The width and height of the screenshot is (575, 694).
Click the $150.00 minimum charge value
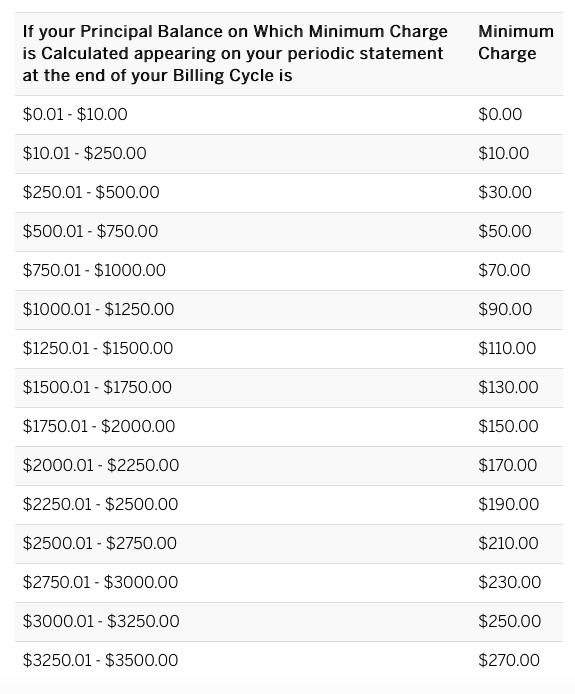pyautogui.click(x=508, y=426)
